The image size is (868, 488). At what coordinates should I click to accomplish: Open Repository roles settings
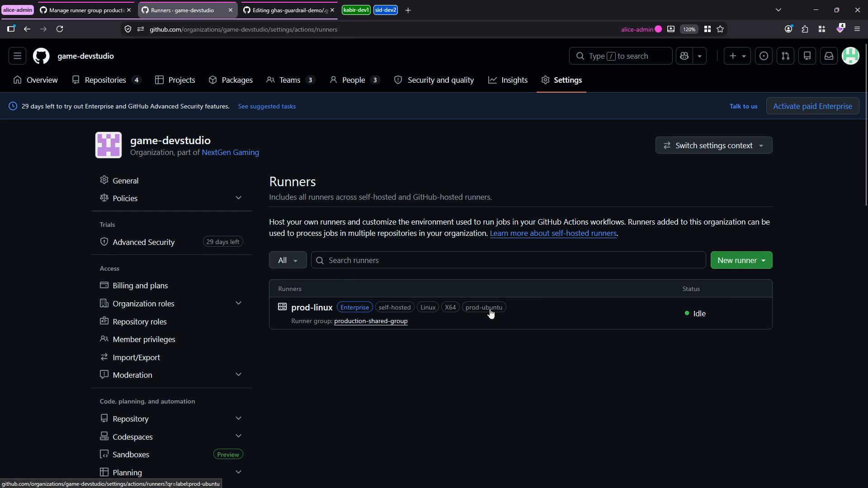coord(171,322)
